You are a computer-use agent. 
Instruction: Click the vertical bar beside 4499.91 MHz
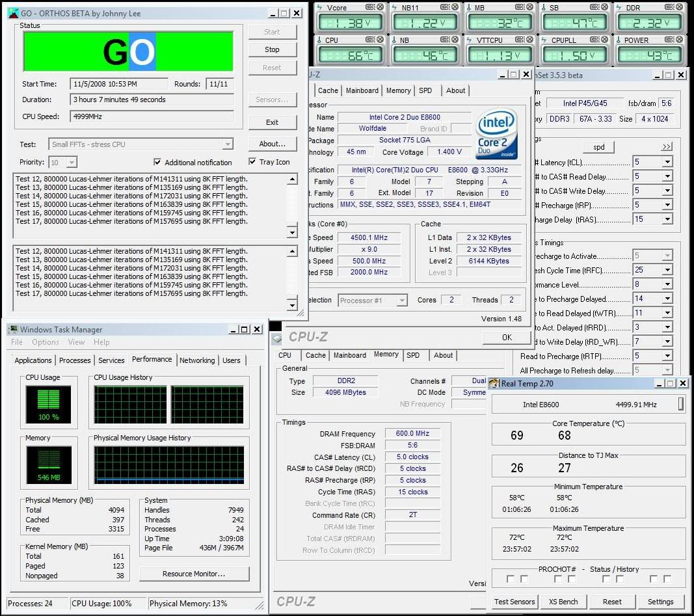680,405
